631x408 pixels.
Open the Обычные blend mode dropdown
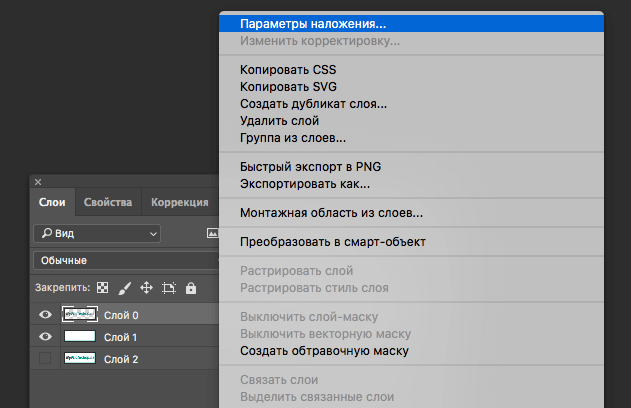click(x=126, y=260)
